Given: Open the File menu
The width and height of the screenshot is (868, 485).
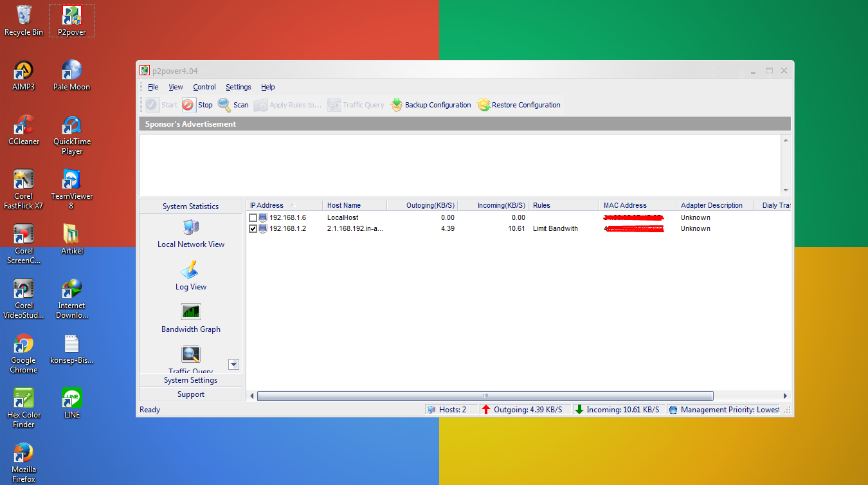Looking at the screenshot, I should pyautogui.click(x=153, y=87).
